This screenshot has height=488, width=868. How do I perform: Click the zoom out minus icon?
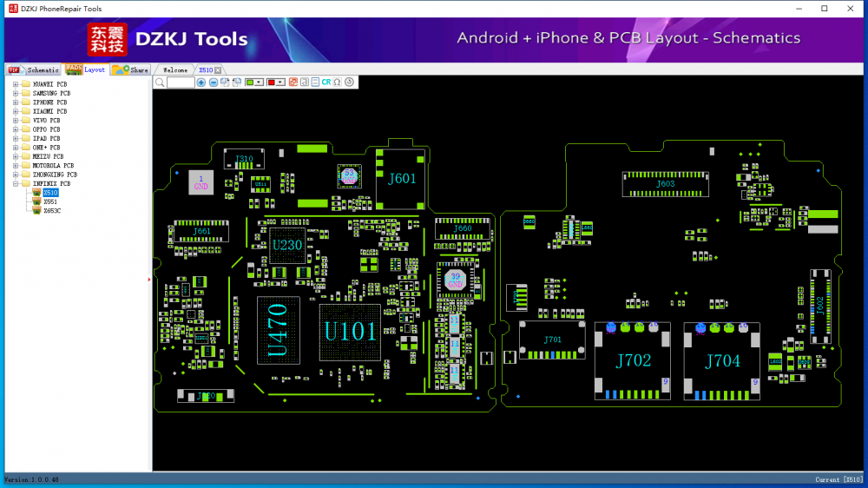[214, 82]
